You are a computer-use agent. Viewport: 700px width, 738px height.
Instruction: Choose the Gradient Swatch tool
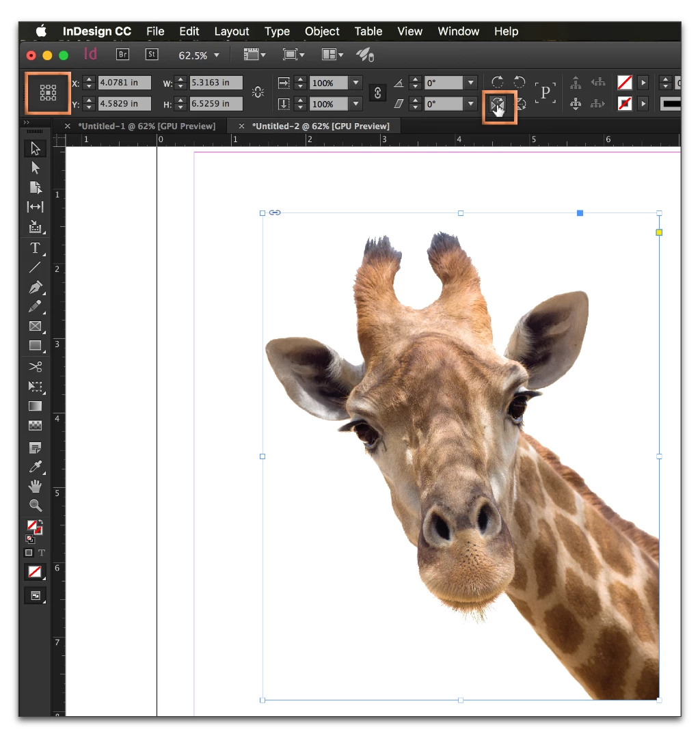36,406
